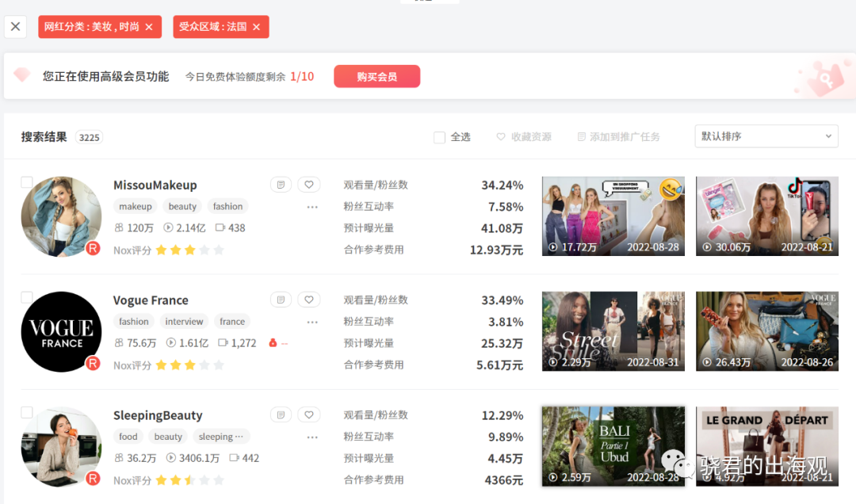Open MissouMakeup profile avatar
Image resolution: width=856 pixels, height=504 pixels.
[61, 217]
